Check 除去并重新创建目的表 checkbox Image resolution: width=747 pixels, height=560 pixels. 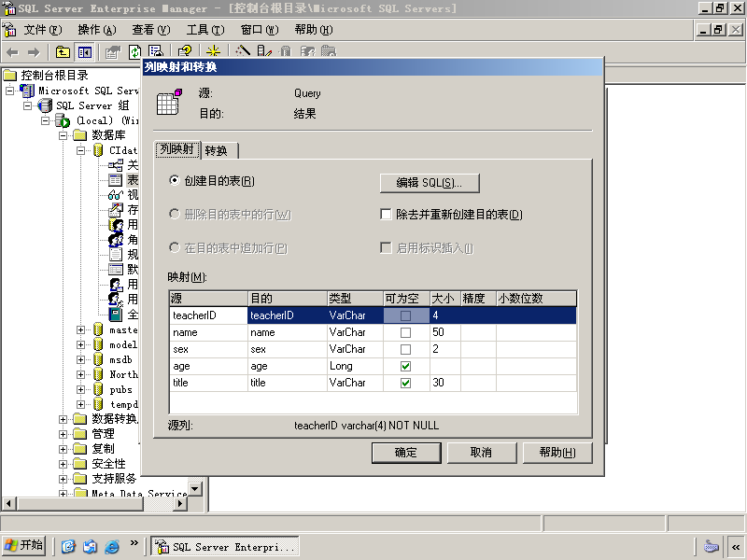386,215
